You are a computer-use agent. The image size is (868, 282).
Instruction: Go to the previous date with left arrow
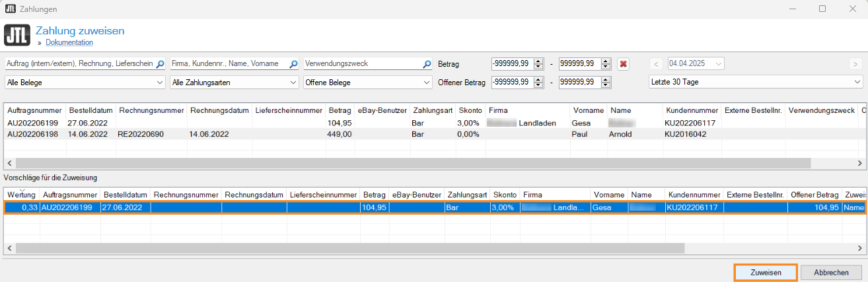pyautogui.click(x=657, y=64)
